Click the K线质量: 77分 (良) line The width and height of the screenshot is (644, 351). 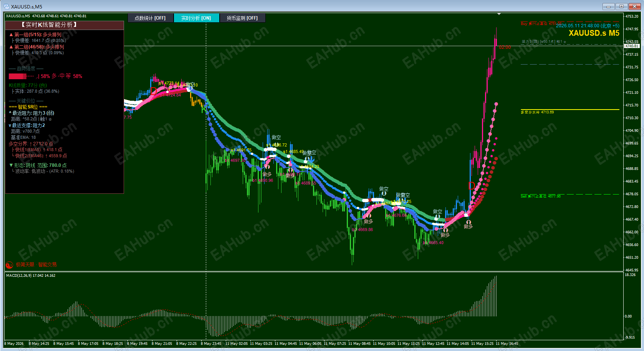click(x=28, y=85)
